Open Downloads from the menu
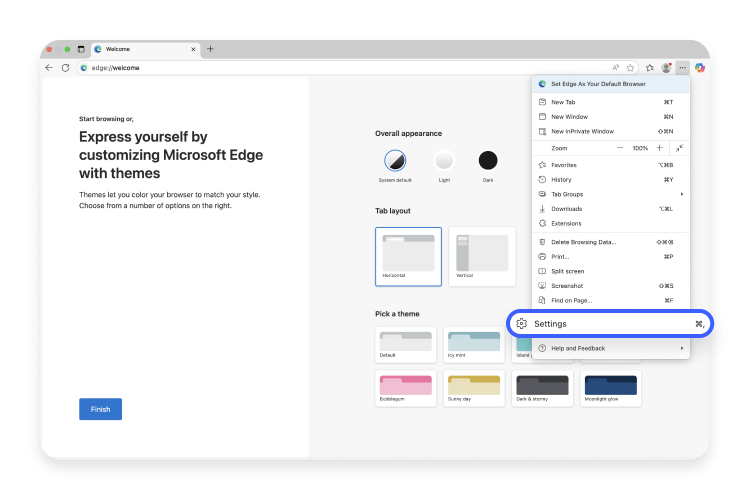Viewport: 750px width, 500px height. [611, 209]
